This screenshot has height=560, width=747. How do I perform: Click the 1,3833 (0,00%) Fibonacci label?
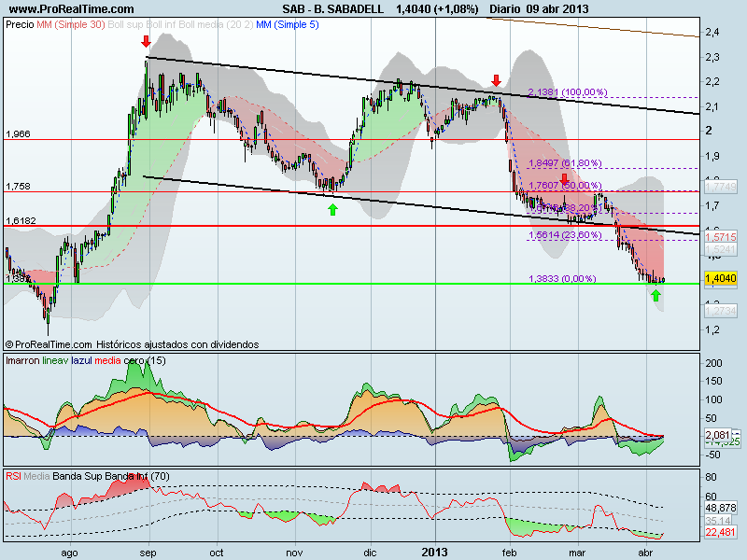[x=562, y=278]
